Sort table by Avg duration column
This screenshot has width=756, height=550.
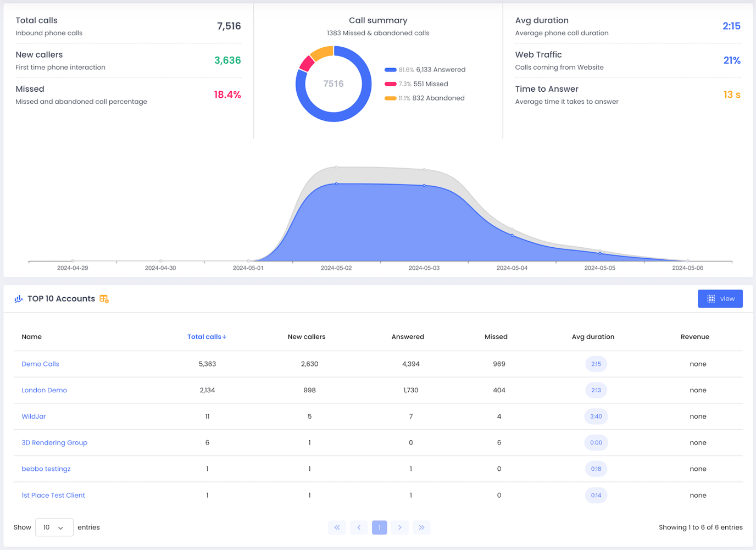593,337
